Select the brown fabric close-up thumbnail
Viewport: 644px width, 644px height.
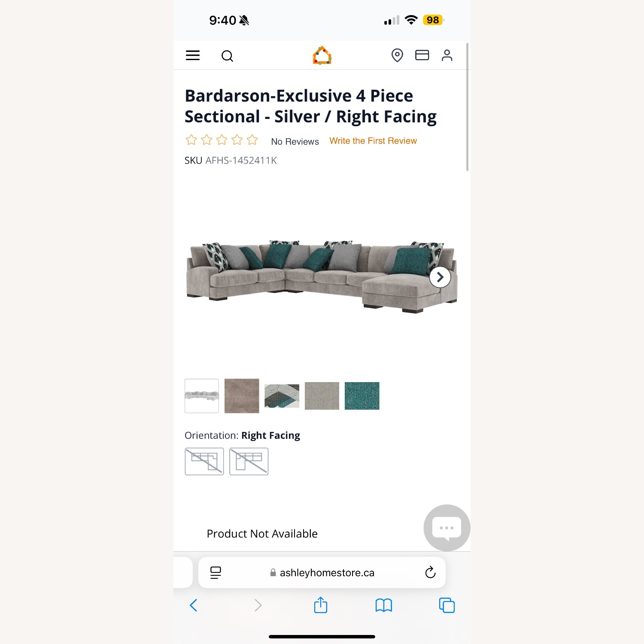point(242,396)
